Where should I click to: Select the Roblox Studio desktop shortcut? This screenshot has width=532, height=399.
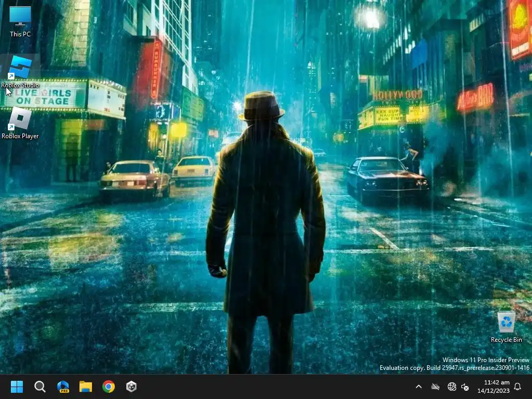(20, 72)
